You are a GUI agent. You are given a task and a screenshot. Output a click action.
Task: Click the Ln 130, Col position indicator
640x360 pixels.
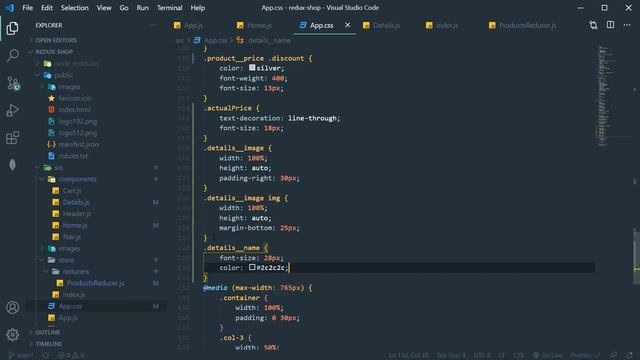tap(409, 356)
